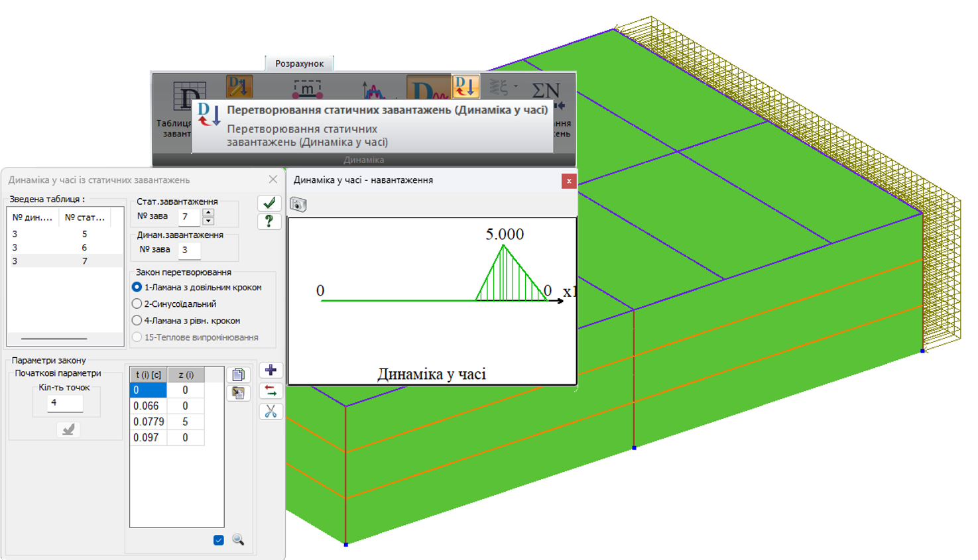Click the copy table icon
Viewport: 978px width, 560px height.
click(x=238, y=374)
